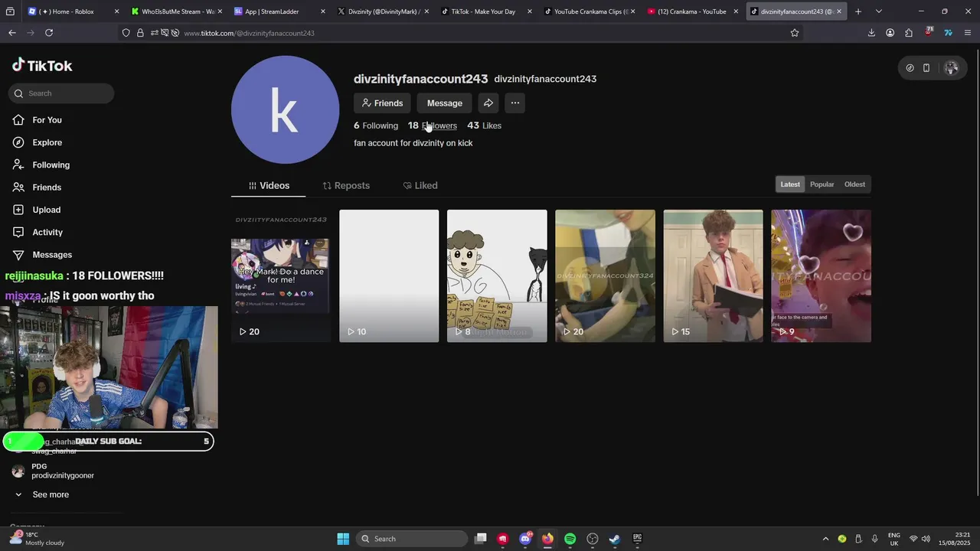The height and width of the screenshot is (551, 980).
Task: Open the cartoon sheep drawing video
Action: 497,276
